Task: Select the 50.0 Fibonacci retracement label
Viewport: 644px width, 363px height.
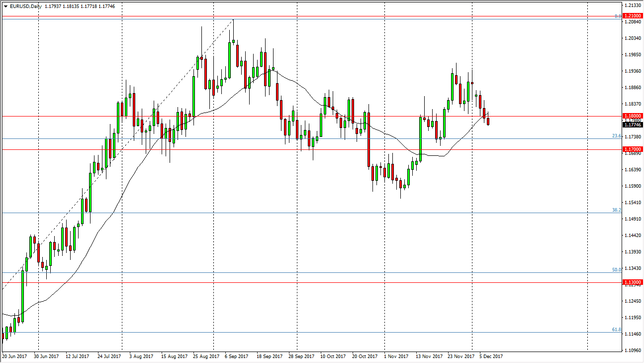Action: click(x=616, y=270)
